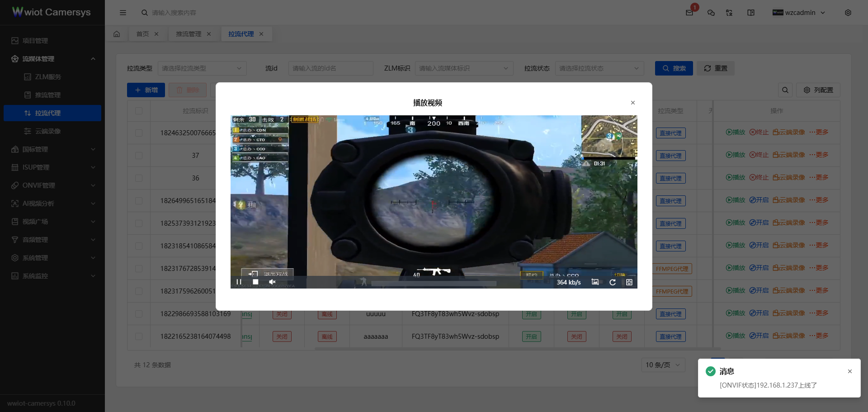Viewport: 868px width, 412px height.
Task: Unmute the video player audio
Action: coord(272,282)
